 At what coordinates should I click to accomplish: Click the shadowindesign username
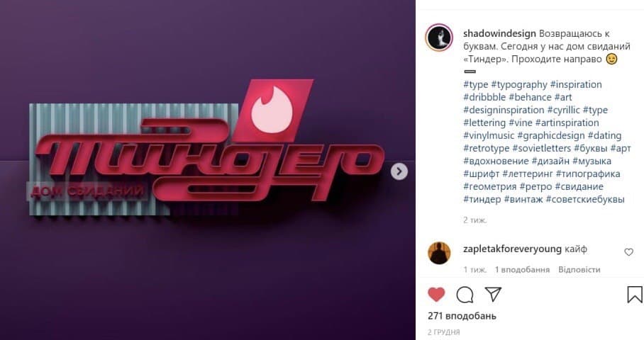pos(499,33)
